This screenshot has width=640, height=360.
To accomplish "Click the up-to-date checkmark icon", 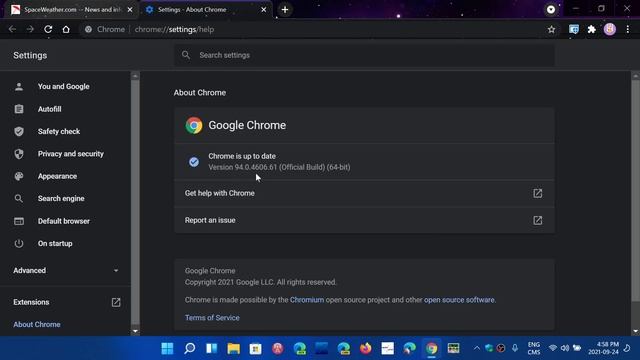I will [x=194, y=162].
